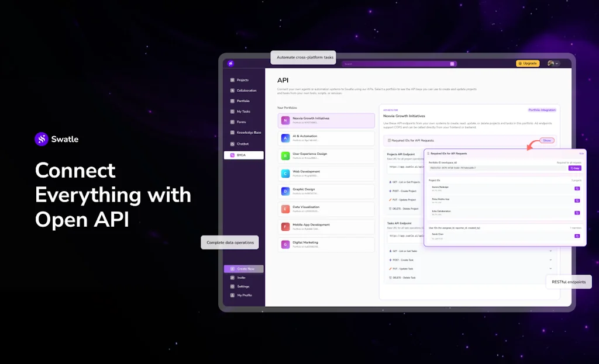
Task: Open Projects in the sidebar
Action: coord(242,80)
